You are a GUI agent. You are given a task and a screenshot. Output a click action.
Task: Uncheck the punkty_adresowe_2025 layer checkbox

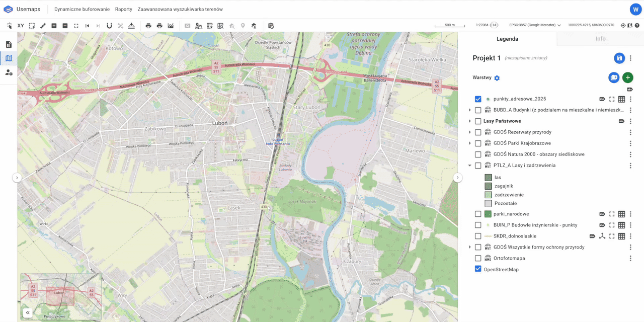tap(478, 99)
